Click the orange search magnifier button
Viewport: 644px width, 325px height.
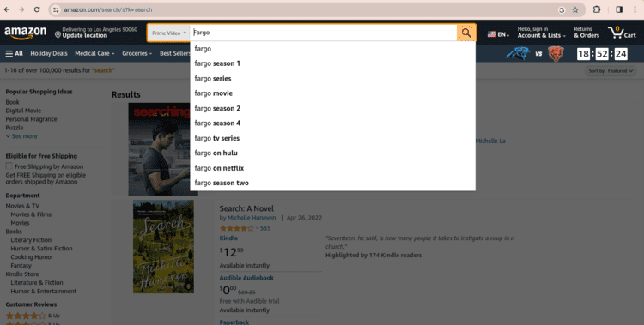pos(466,33)
